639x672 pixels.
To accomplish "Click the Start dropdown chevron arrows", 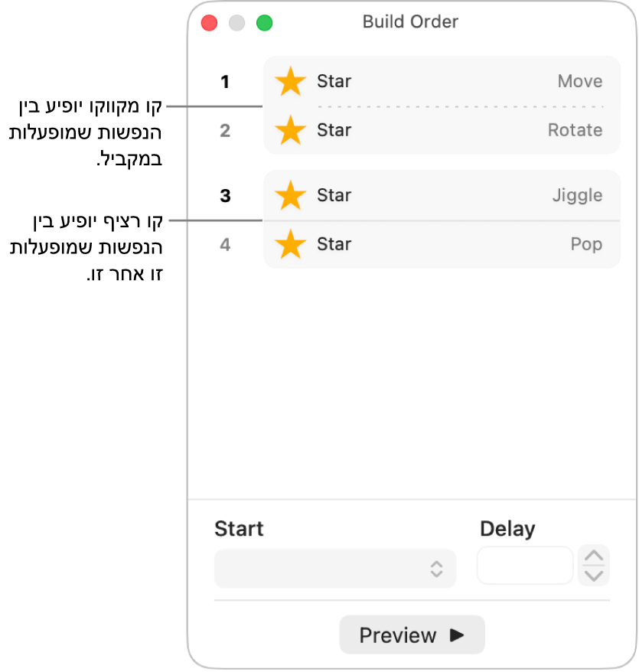I will 436,568.
